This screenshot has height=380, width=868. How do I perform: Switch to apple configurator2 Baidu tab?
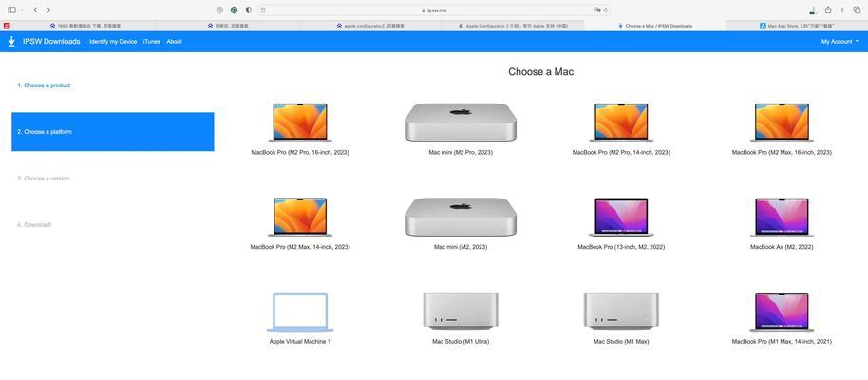(370, 26)
